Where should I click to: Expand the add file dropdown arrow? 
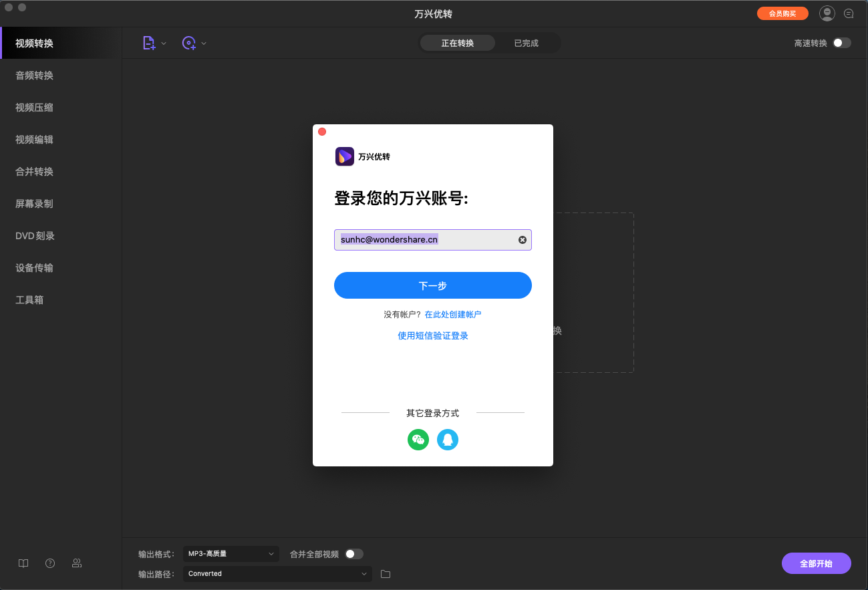point(163,42)
